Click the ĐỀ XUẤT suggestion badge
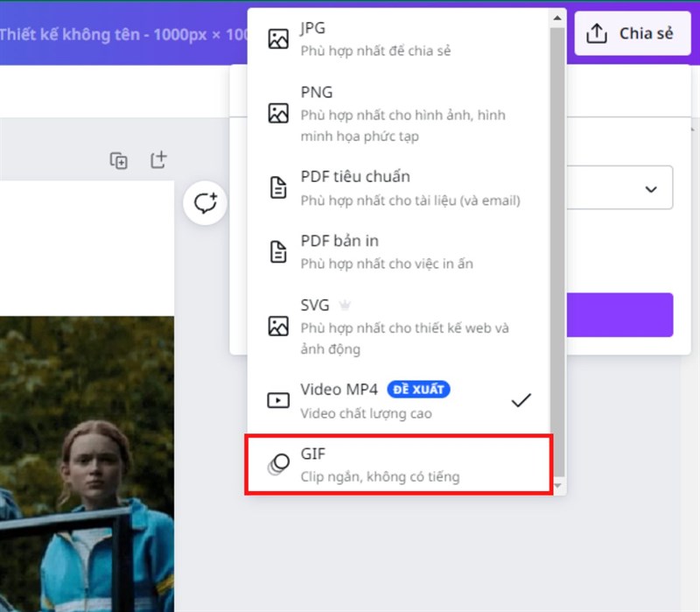The height and width of the screenshot is (612, 700). [x=419, y=390]
